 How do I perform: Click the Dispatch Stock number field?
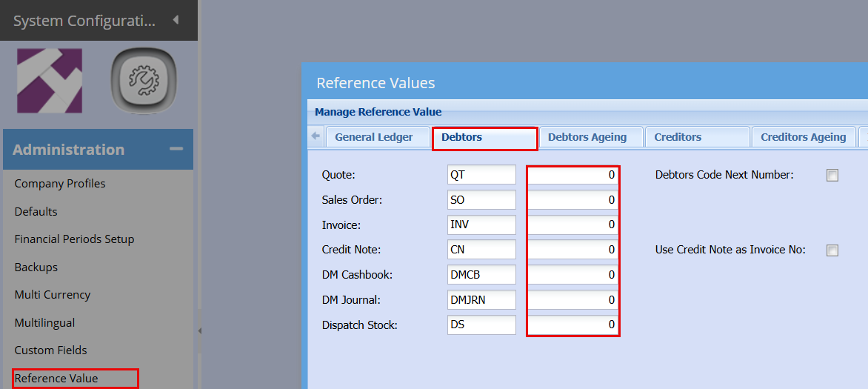573,325
